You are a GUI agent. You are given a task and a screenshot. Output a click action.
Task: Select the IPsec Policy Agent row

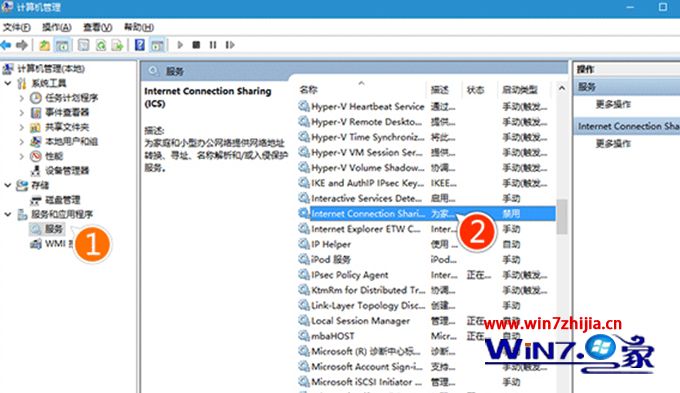tap(426, 275)
